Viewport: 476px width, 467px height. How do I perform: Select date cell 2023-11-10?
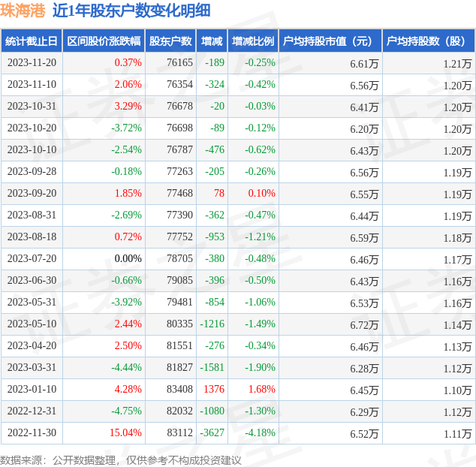(x=32, y=84)
